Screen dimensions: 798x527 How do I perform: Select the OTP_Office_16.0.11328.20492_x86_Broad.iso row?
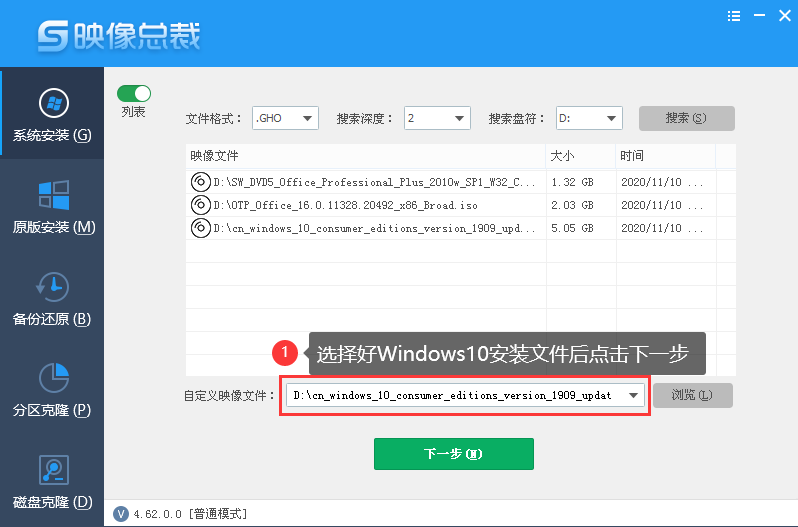click(461, 205)
